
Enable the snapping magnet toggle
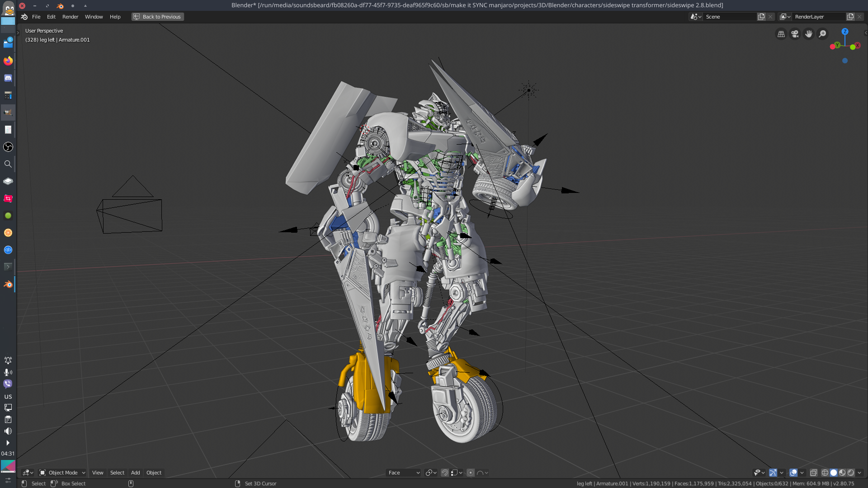click(445, 473)
